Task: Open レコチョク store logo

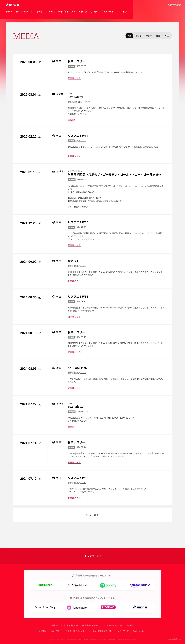Action: (108, 607)
